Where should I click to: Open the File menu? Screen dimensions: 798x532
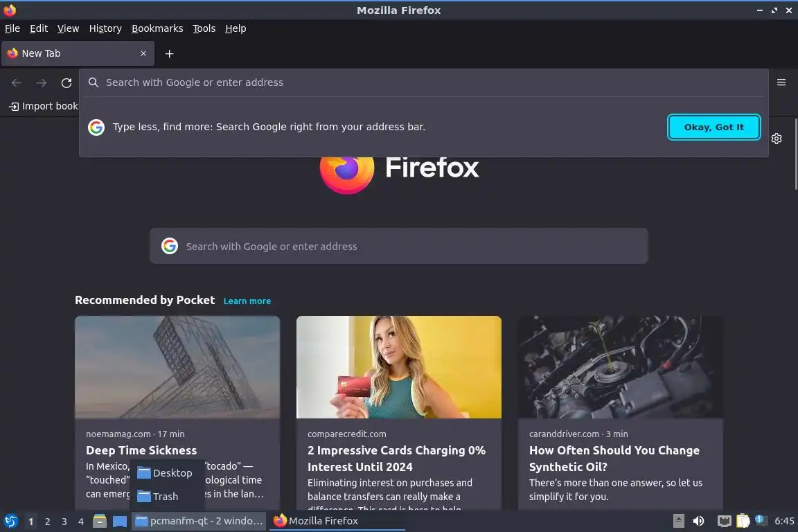pyautogui.click(x=12, y=28)
